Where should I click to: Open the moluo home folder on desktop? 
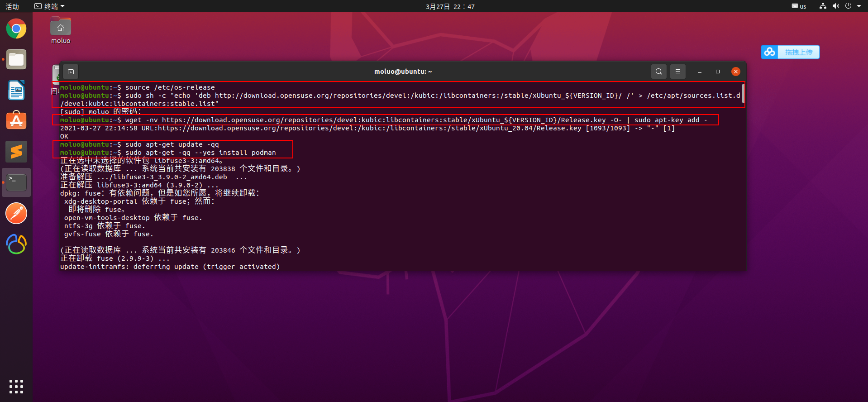tap(61, 31)
